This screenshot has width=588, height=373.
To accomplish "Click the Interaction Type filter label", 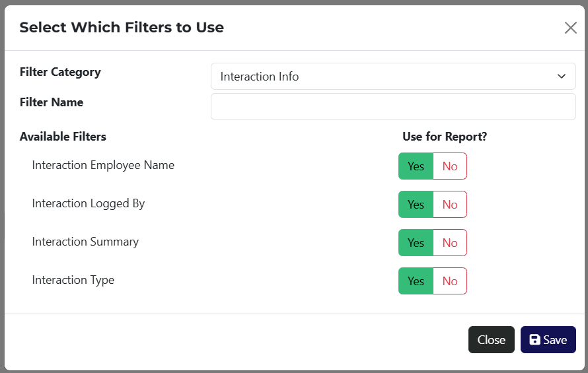I will [73, 280].
